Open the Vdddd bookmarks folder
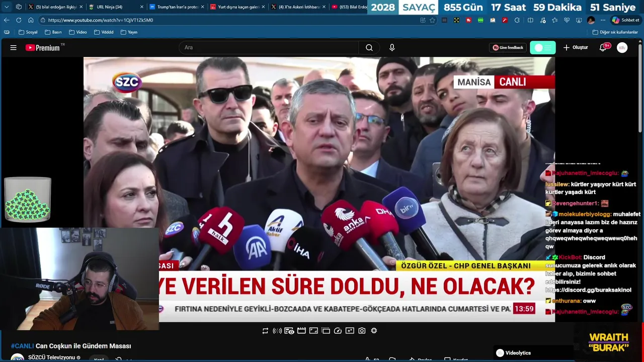 pyautogui.click(x=104, y=32)
